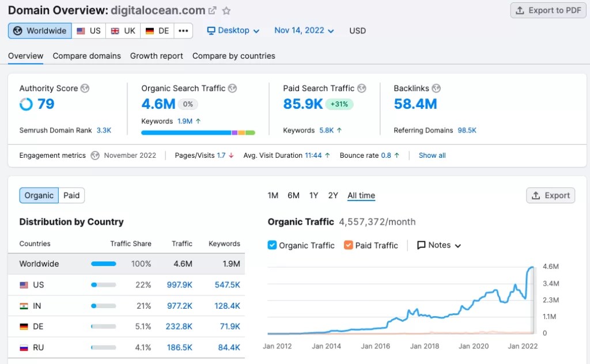
Task: Select the Compare by countries tab
Action: pyautogui.click(x=233, y=56)
